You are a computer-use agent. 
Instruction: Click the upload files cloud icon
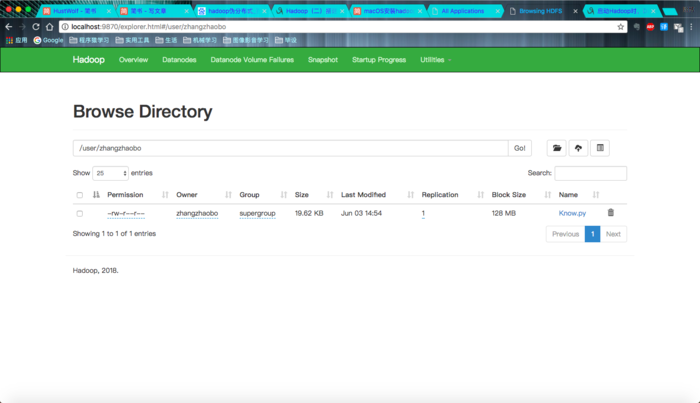(578, 148)
